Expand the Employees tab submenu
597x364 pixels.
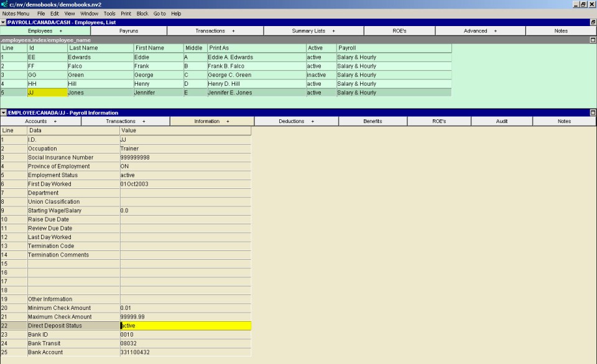coord(60,31)
